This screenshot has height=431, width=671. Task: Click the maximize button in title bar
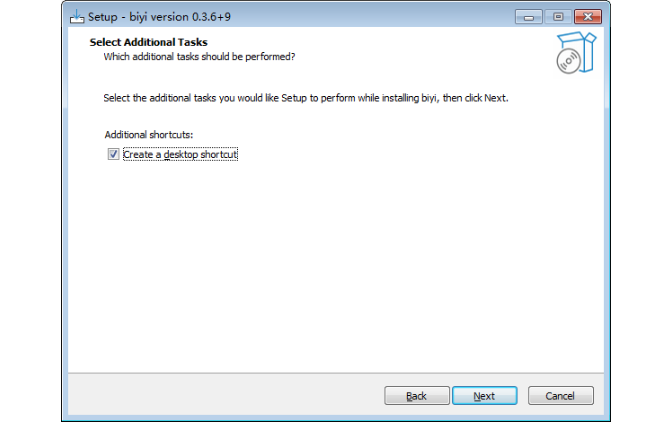pyautogui.click(x=557, y=17)
